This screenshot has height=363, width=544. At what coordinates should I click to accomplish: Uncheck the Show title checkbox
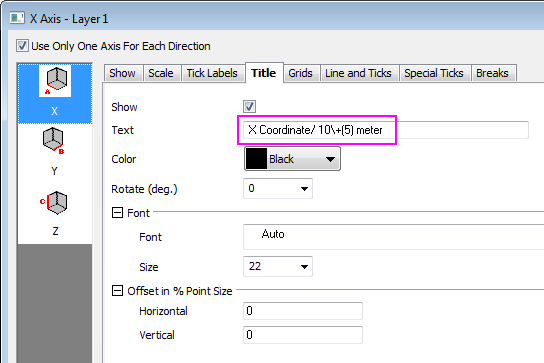pos(249,107)
